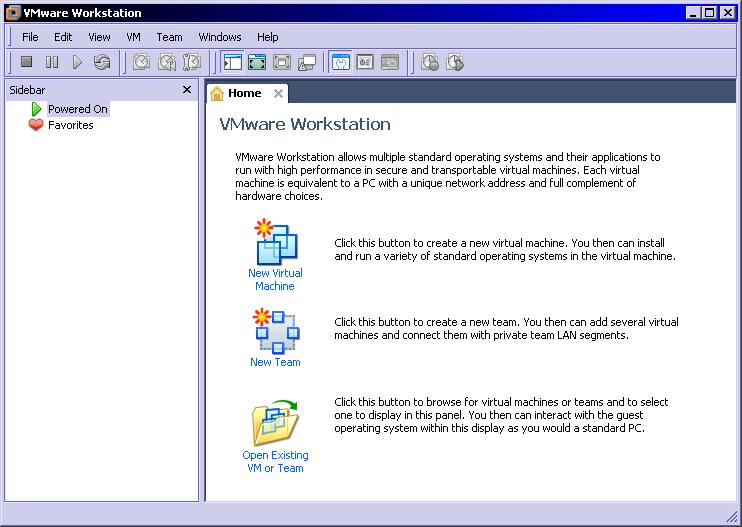Close the Sidebar panel
This screenshot has width=742, height=527.
click(187, 90)
